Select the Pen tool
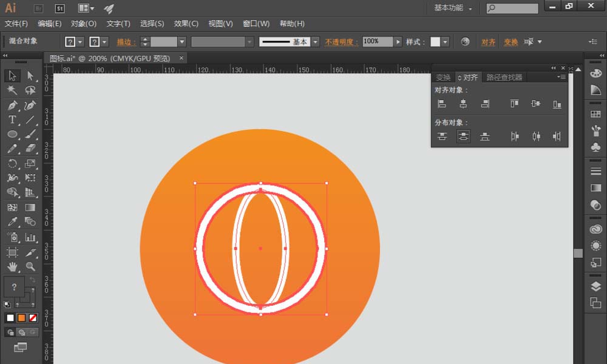Image resolution: width=607 pixels, height=364 pixels. pyautogui.click(x=12, y=105)
